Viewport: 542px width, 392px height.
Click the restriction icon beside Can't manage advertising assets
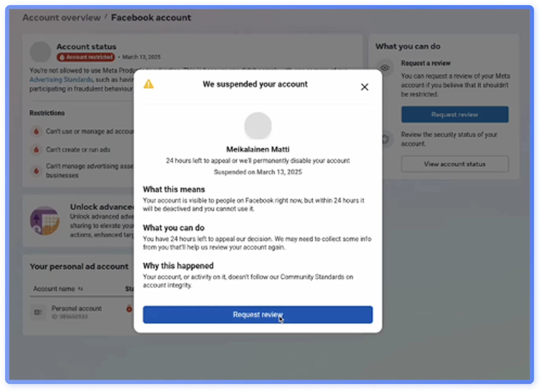36,170
